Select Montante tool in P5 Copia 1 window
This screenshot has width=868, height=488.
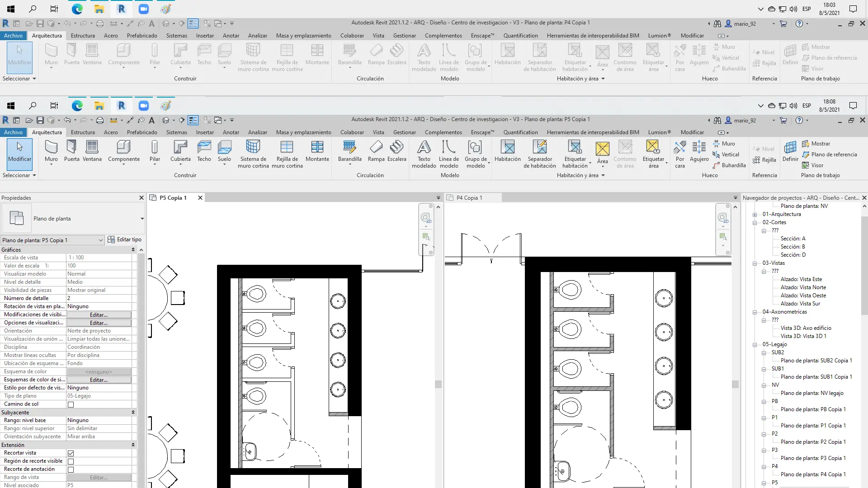click(317, 151)
